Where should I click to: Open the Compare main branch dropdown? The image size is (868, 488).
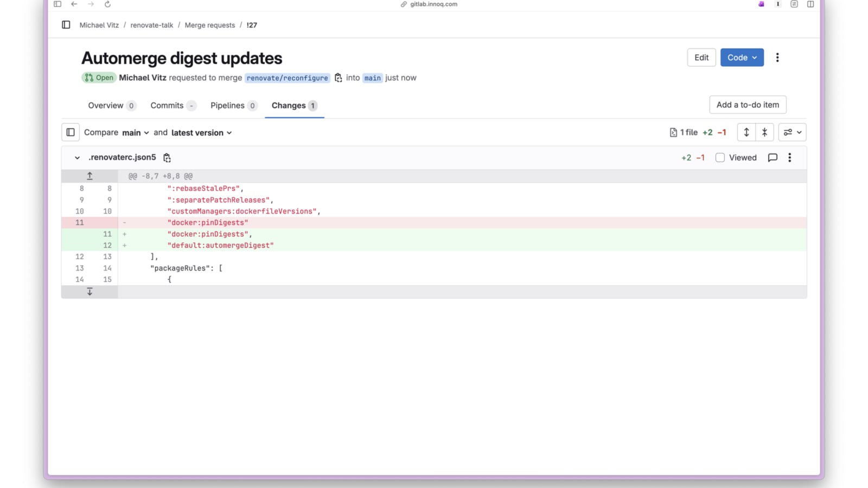136,133
